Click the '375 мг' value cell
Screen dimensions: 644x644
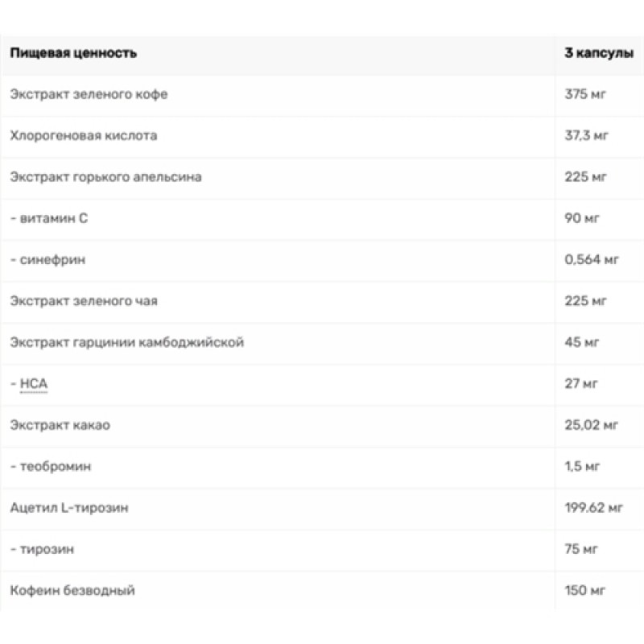click(x=584, y=95)
